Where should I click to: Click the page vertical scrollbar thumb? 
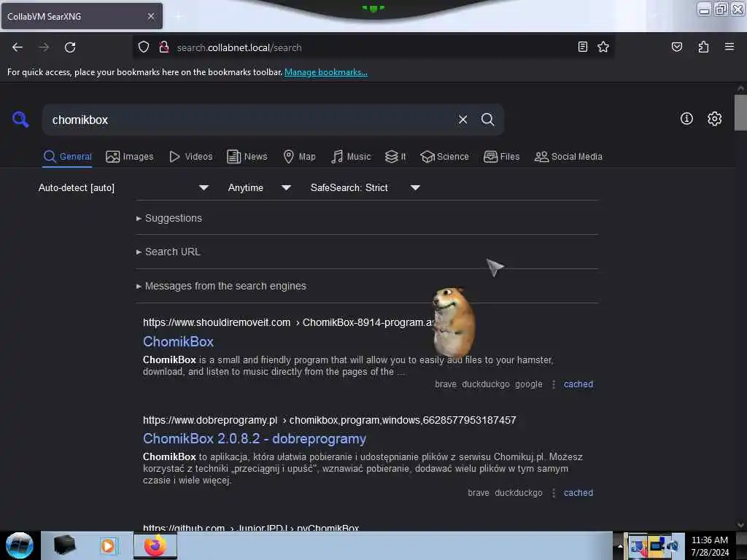(740, 112)
